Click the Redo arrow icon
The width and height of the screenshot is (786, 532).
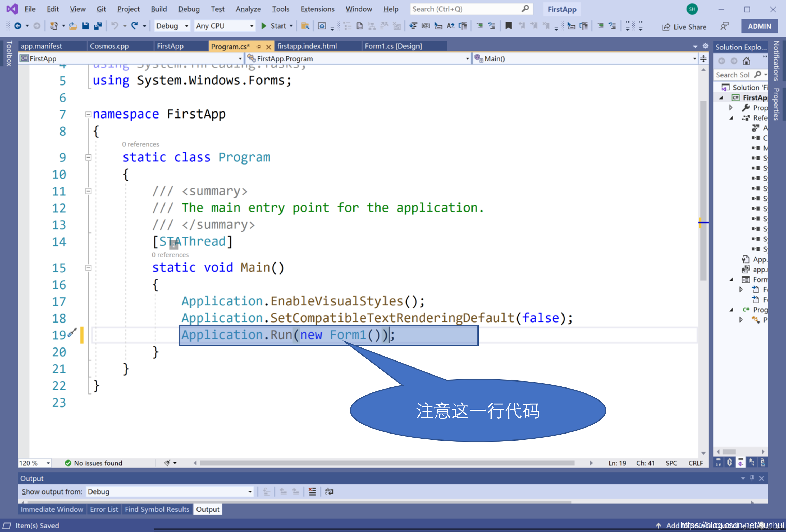[x=135, y=26]
